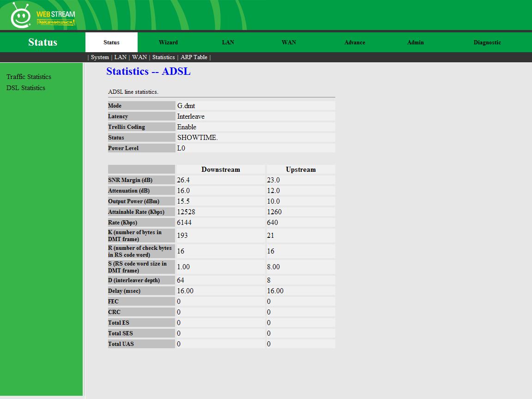Click the active Status tab
The image size is (532, 399).
(x=111, y=42)
